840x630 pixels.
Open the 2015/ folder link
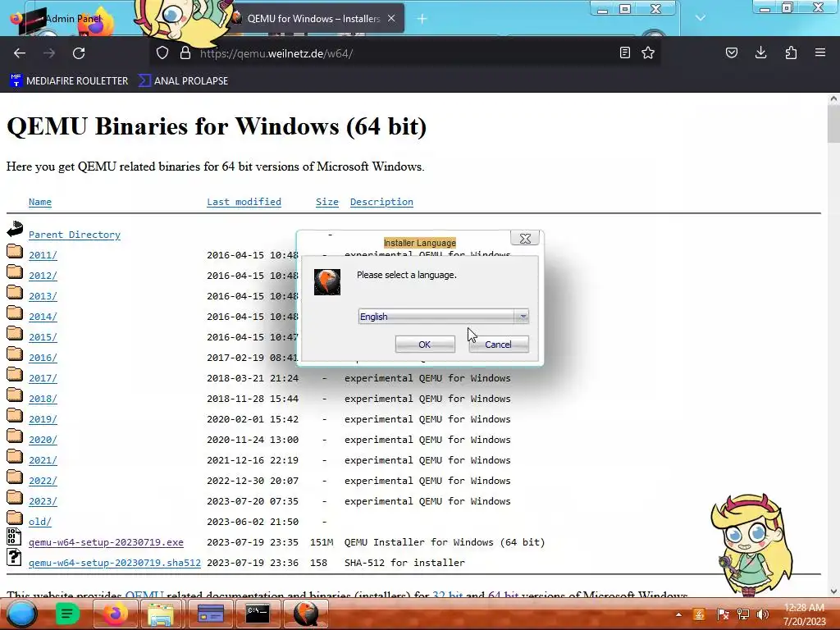coord(43,337)
